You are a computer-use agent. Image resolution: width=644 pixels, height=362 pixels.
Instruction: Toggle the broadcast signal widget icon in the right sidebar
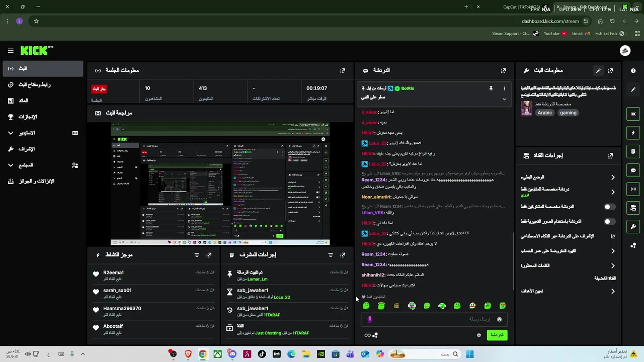point(633,189)
